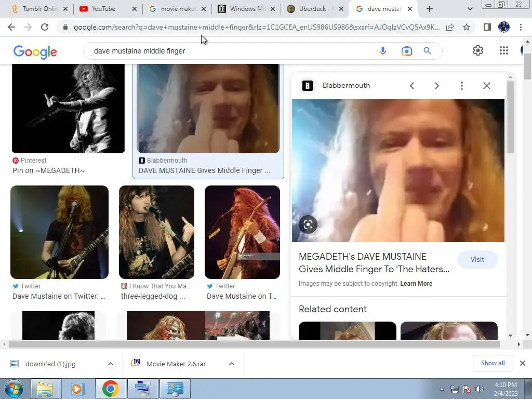Open Chrome side panel icon
The image size is (532, 399).
coord(487,27)
